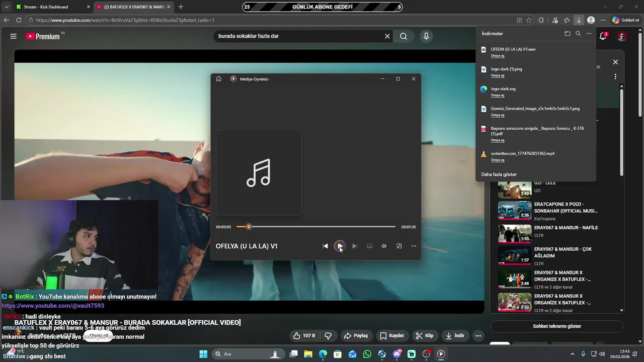Switch to Stream - Kick Dashboard tab
644x362 pixels.
coord(53,7)
